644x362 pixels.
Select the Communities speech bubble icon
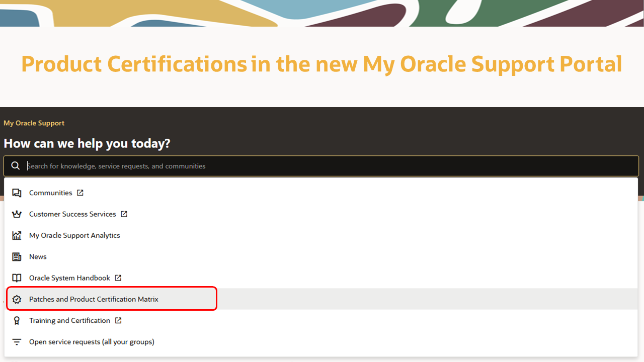[x=17, y=193]
